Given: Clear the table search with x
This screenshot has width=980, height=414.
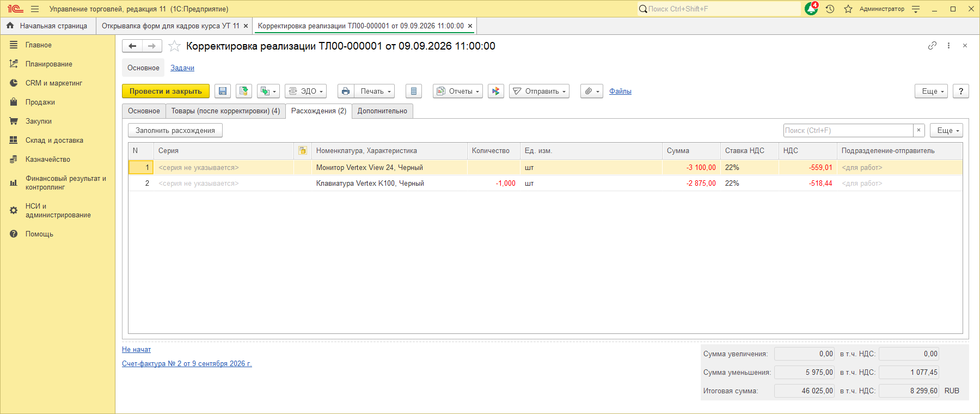Looking at the screenshot, I should (x=919, y=130).
